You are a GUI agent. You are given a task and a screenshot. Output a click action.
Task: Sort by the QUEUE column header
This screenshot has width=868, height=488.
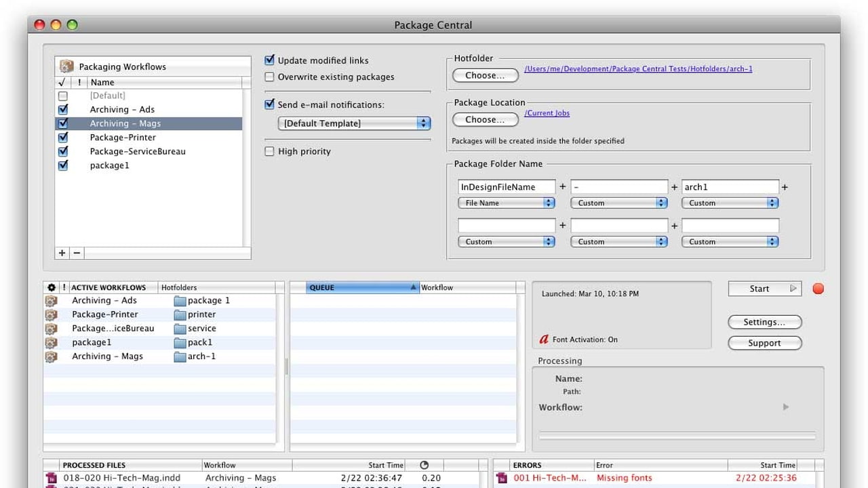(x=363, y=287)
